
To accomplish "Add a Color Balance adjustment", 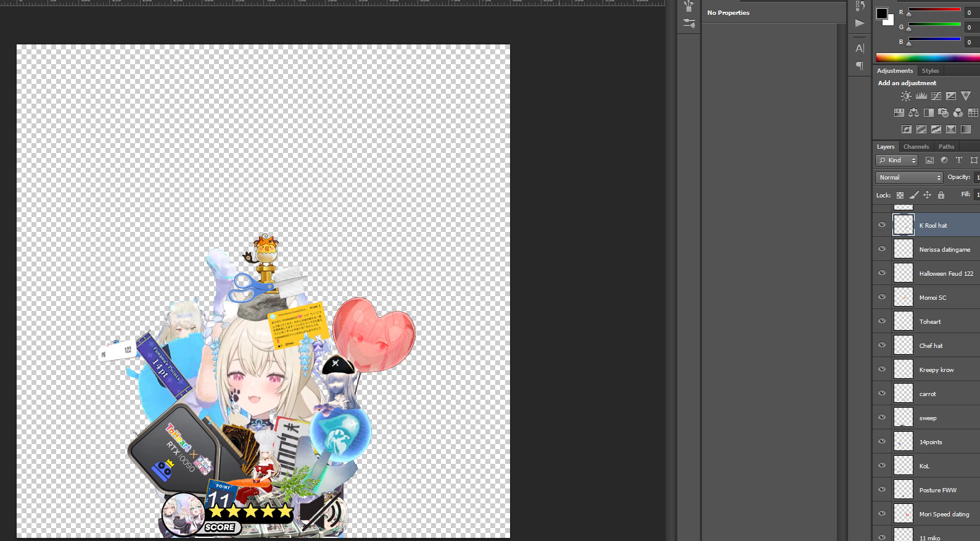I will coord(914,113).
